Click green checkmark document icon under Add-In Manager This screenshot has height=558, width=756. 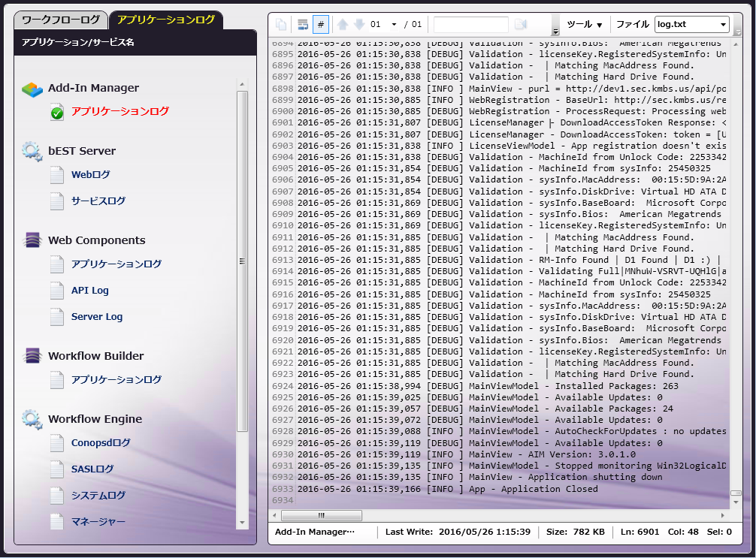(x=57, y=112)
